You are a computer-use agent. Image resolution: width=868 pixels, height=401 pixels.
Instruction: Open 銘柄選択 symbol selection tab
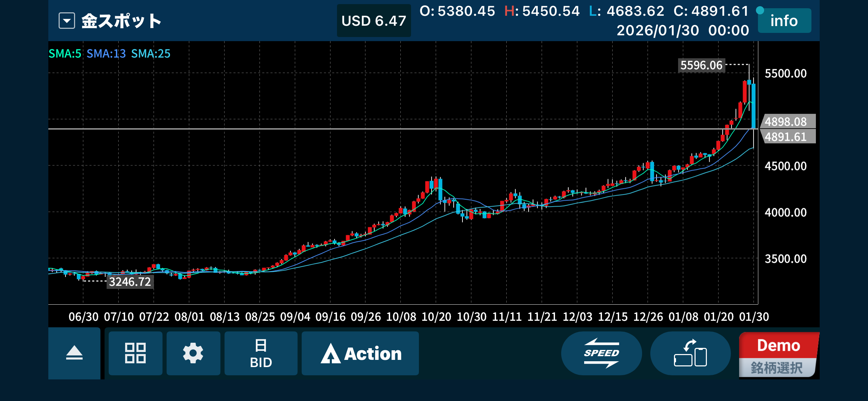click(776, 368)
